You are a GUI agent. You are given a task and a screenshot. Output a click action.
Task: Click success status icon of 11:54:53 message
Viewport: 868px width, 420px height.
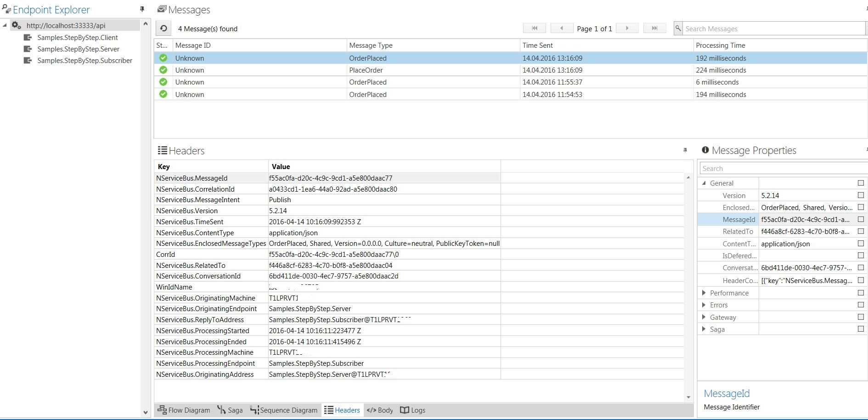coord(163,94)
